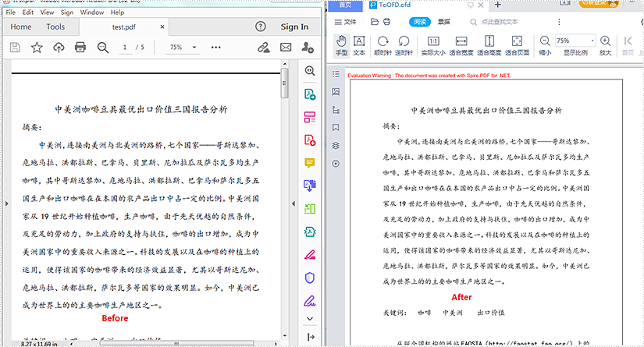The width and height of the screenshot is (644, 347).
Task: Select Export PDF tool in Acrobat side pane
Action: (x=310, y=94)
